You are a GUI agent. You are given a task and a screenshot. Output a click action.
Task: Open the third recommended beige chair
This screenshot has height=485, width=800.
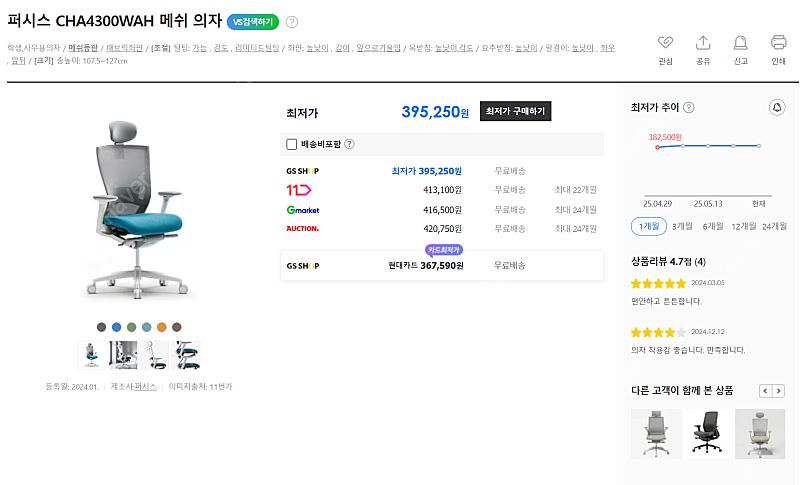pos(760,434)
